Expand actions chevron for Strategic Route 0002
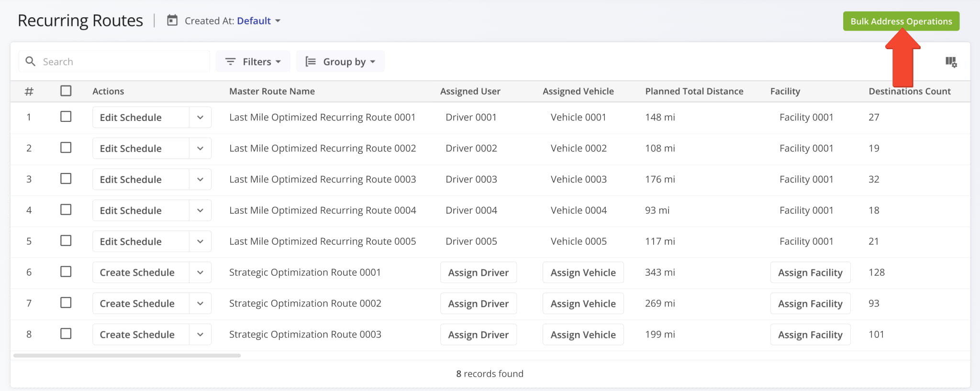This screenshot has width=980, height=391. point(200,304)
